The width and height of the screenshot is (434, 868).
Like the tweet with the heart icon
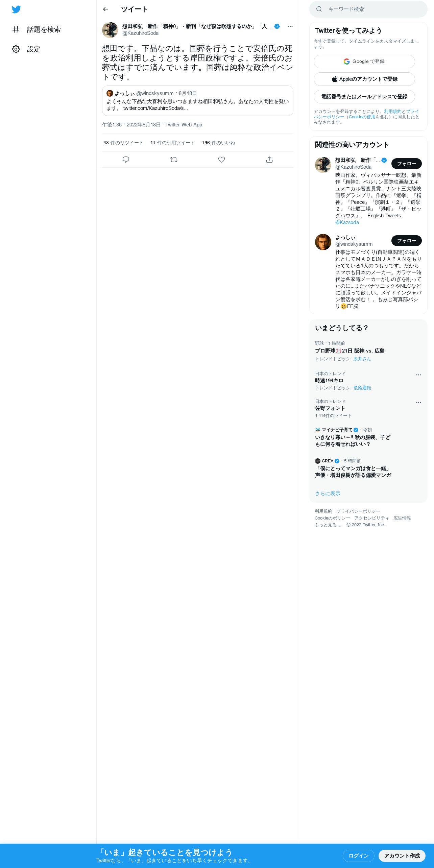[x=221, y=160]
